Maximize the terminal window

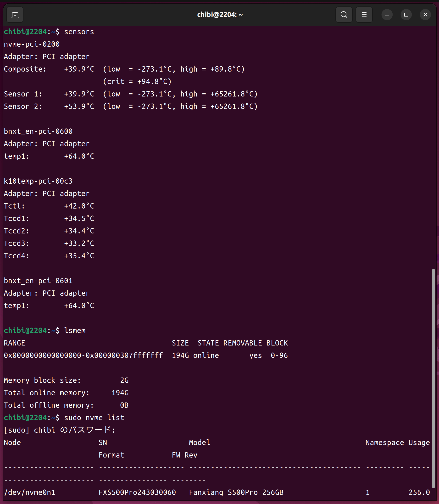406,15
